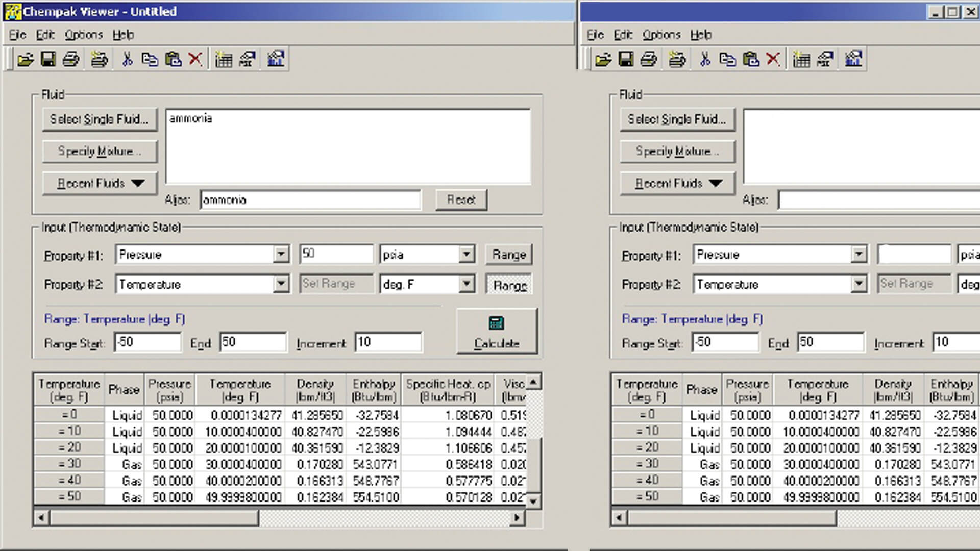Click the Open file icon in left window toolbar

tap(25, 60)
